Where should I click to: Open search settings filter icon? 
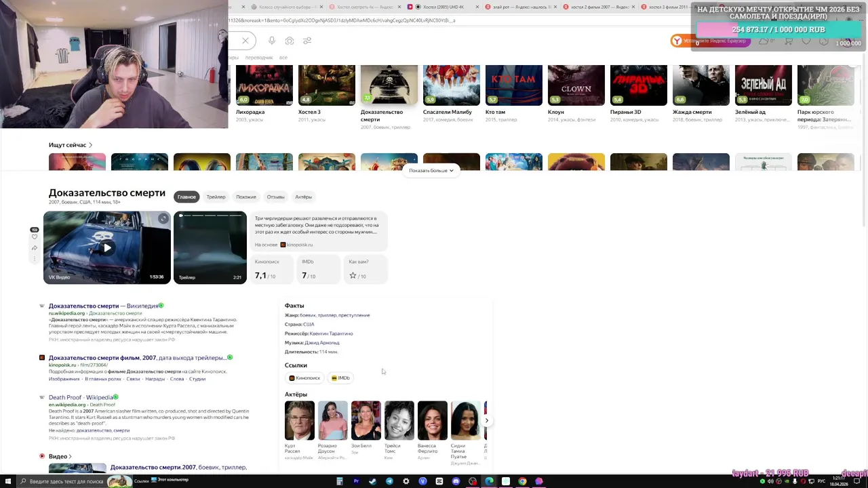pyautogui.click(x=307, y=41)
